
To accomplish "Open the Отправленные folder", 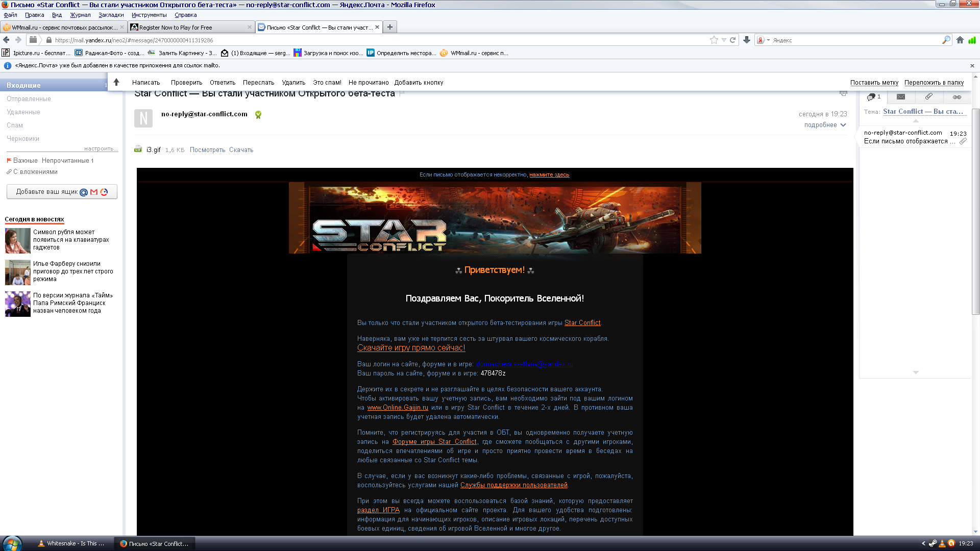I will pos(29,99).
